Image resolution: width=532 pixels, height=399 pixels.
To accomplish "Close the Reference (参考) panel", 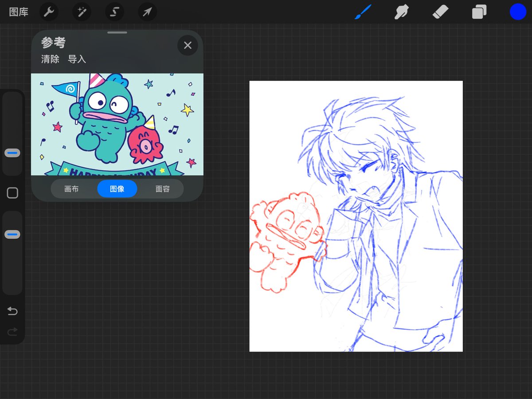I will (x=188, y=45).
